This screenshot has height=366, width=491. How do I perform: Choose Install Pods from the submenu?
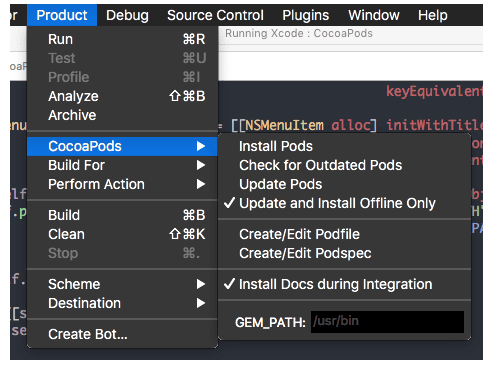344,146
